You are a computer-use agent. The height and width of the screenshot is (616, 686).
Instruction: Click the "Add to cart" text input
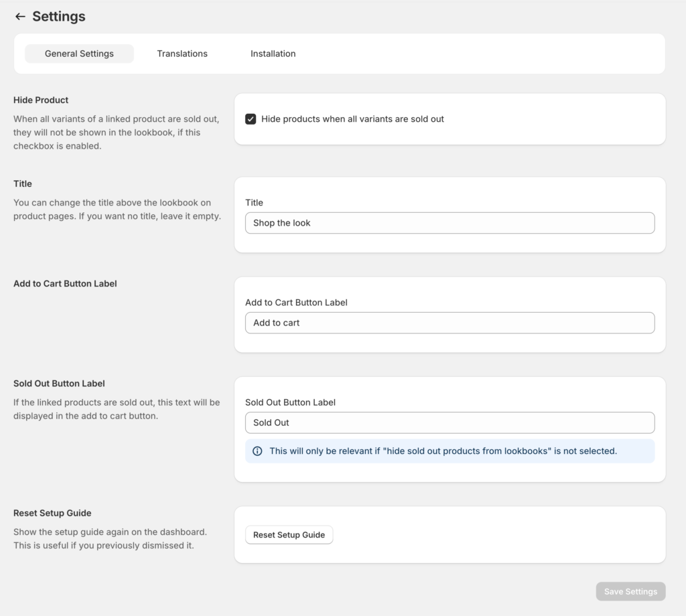450,323
